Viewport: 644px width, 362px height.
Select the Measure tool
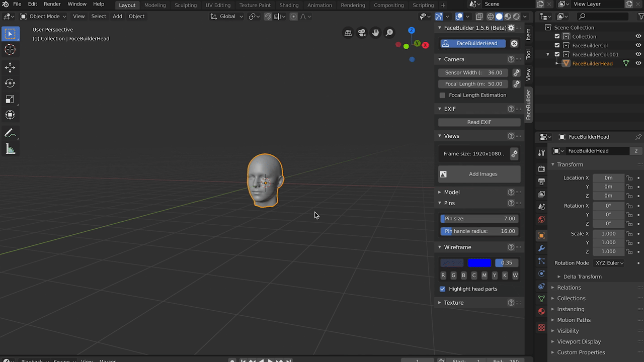[10, 149]
